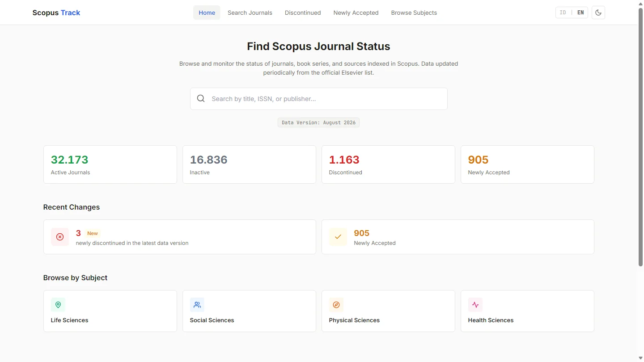644x362 pixels.
Task: Click the Browse by Subject heading
Action: coord(75,278)
